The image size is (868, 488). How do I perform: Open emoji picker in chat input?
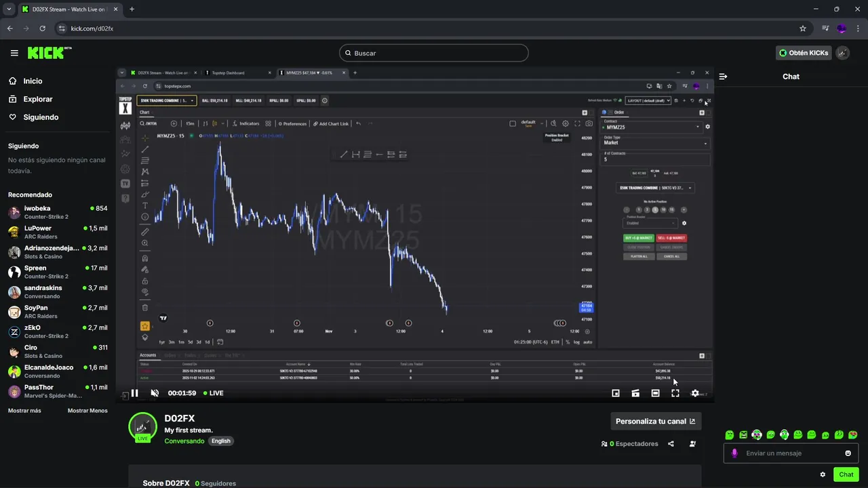pyautogui.click(x=848, y=453)
